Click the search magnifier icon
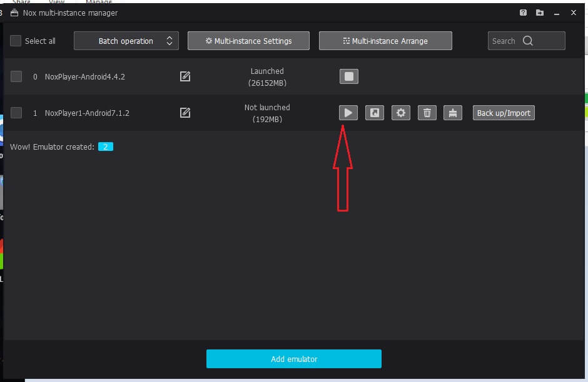Image resolution: width=588 pixels, height=382 pixels. [527, 41]
